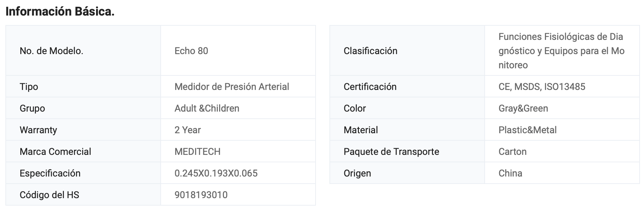This screenshot has width=644, height=211.
Task: Click the Certificación label
Action: 370,87
